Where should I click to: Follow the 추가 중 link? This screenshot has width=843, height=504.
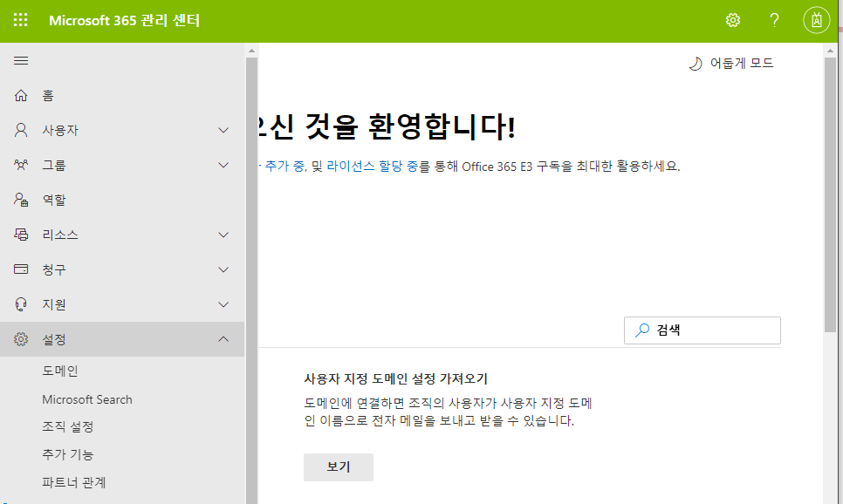click(x=284, y=166)
